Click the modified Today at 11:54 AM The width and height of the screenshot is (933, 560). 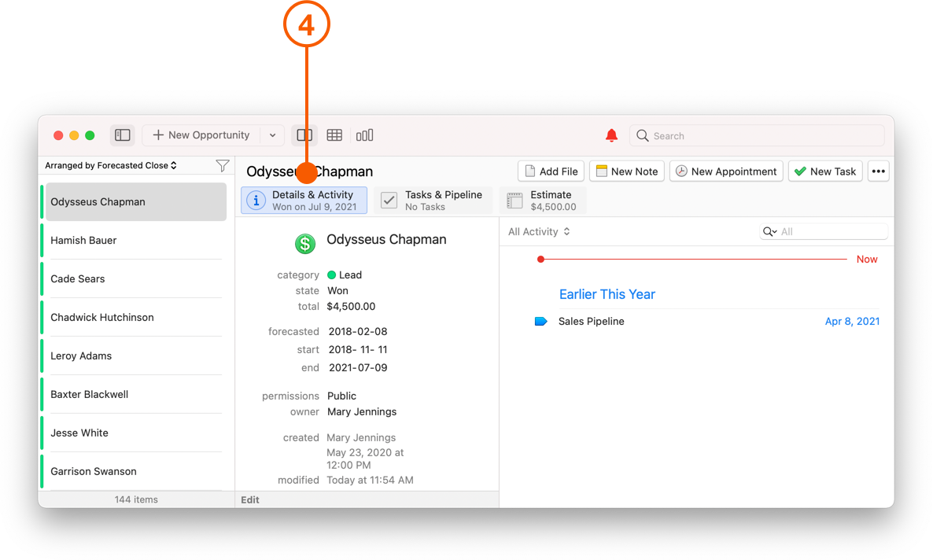[370, 481]
